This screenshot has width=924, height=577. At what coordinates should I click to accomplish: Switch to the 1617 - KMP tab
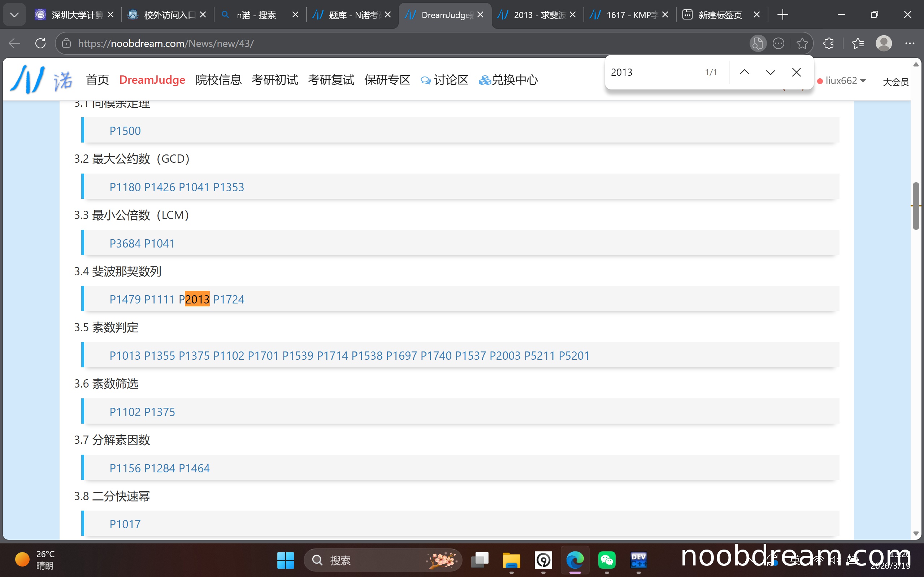pos(626,15)
